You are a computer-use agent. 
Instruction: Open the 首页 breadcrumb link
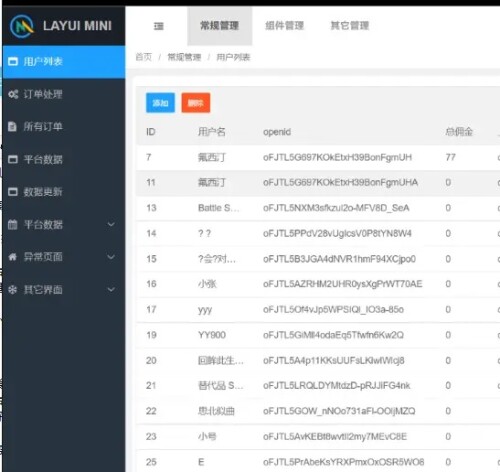(x=144, y=57)
